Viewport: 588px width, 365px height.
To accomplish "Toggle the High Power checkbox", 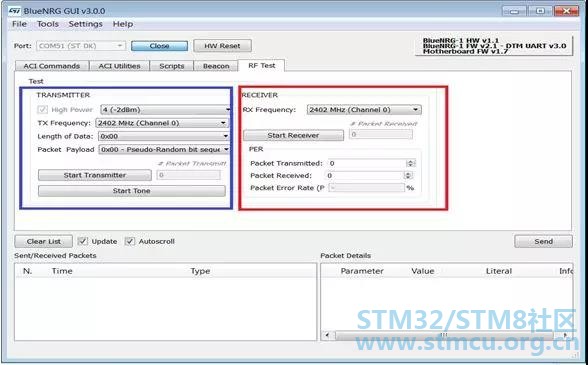I will click(42, 110).
